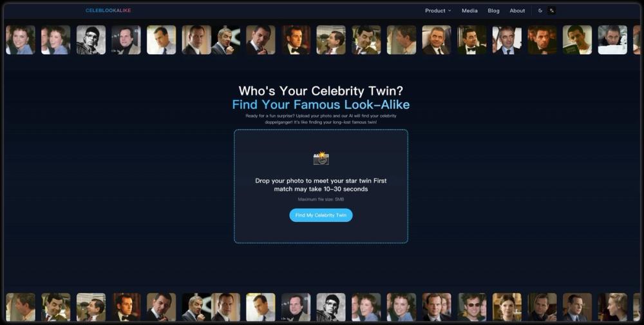Click thumbnail of man wearing sunglasses

point(472,307)
